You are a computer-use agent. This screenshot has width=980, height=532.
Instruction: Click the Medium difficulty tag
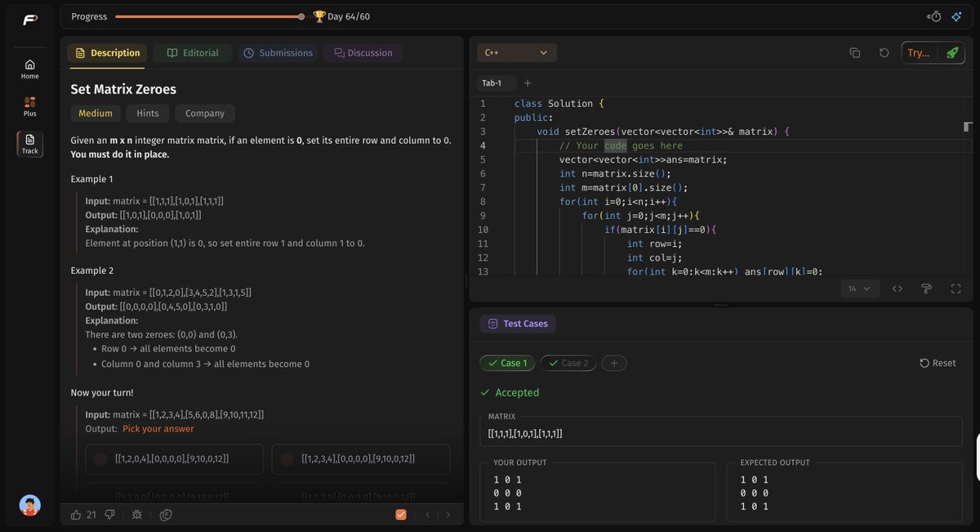click(96, 114)
